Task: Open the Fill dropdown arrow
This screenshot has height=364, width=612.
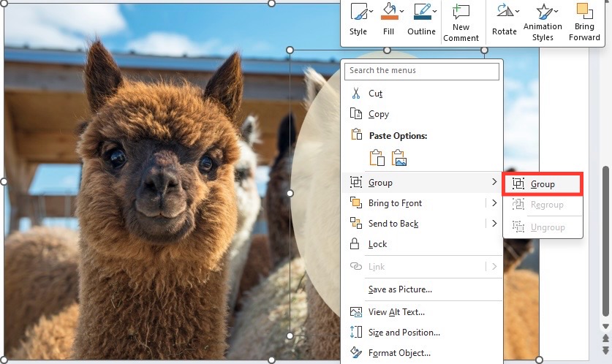Action: 401,11
